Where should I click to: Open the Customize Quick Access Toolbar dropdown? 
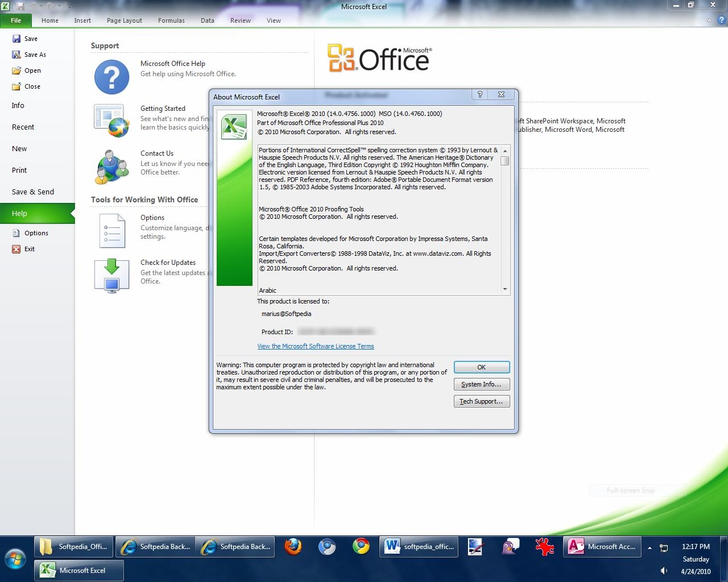pos(69,7)
